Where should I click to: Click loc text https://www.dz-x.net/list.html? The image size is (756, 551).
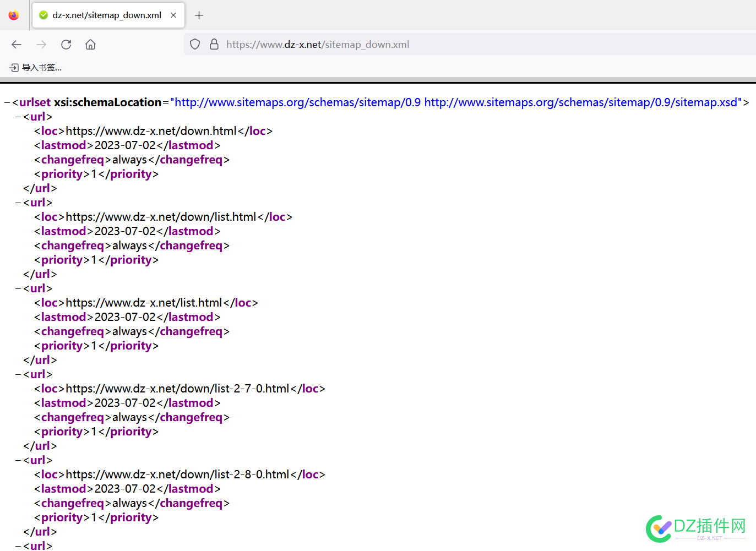coord(144,303)
